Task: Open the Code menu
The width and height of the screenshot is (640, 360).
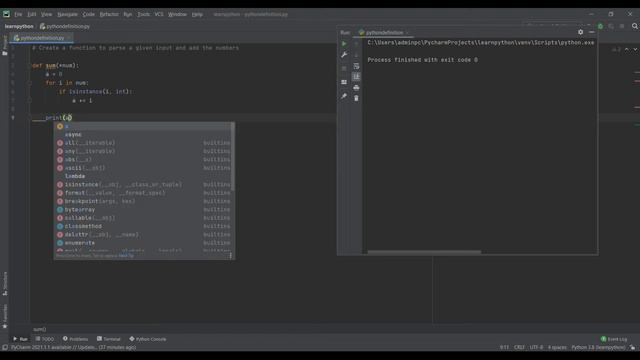Action: [89, 14]
